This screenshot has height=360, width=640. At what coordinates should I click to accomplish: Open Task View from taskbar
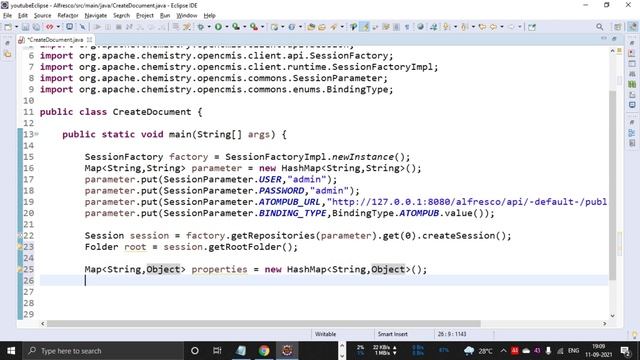click(217, 351)
